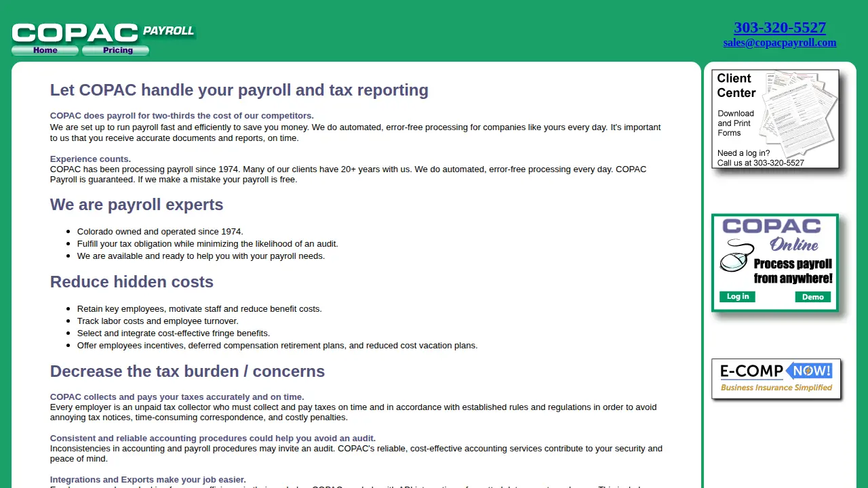Click "Retain key employees" bullet
This screenshot has width=868, height=488.
pyautogui.click(x=199, y=309)
